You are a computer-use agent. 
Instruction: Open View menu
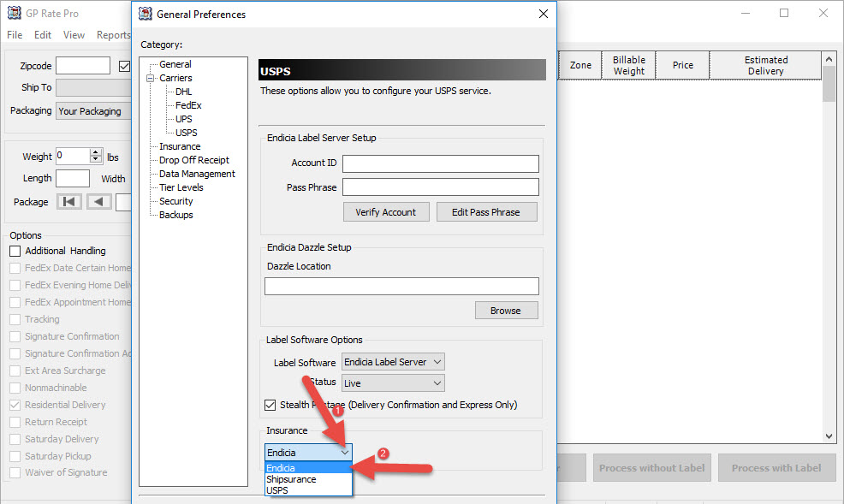coord(74,35)
